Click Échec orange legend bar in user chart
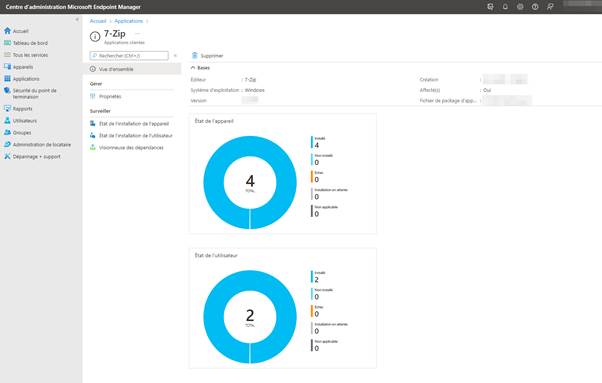 (x=312, y=311)
